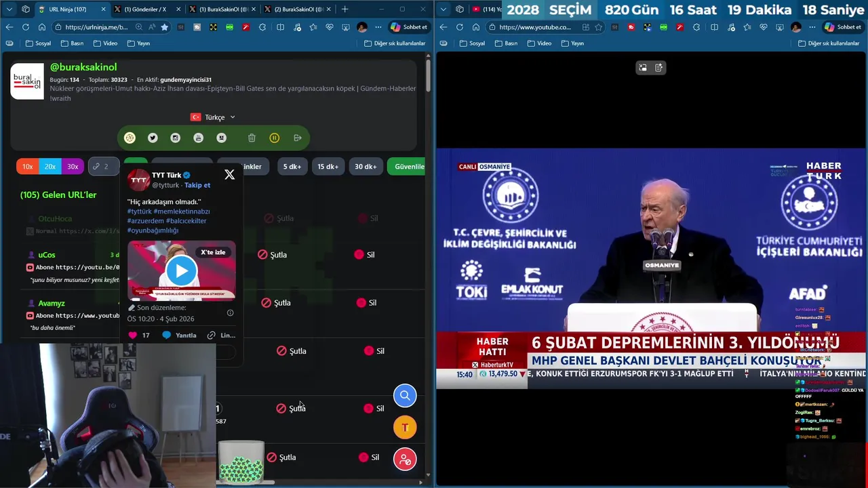Click the Haberturk live video player
This screenshot has height=488, width=868.
651,268
